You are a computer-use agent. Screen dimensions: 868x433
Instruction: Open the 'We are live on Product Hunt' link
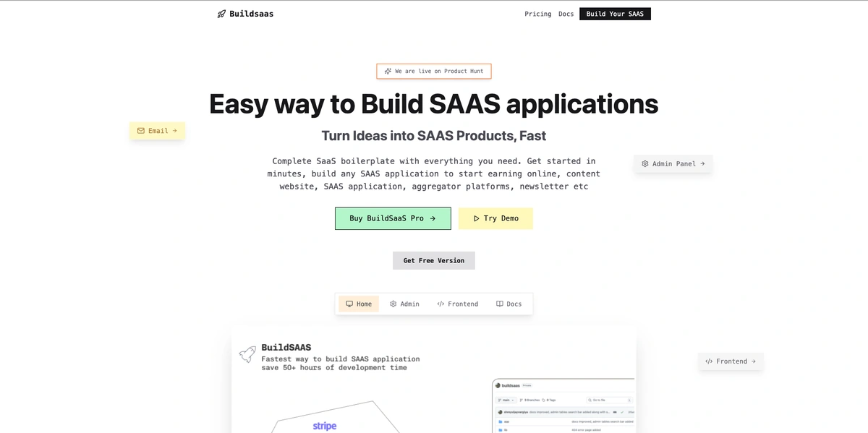pyautogui.click(x=433, y=71)
